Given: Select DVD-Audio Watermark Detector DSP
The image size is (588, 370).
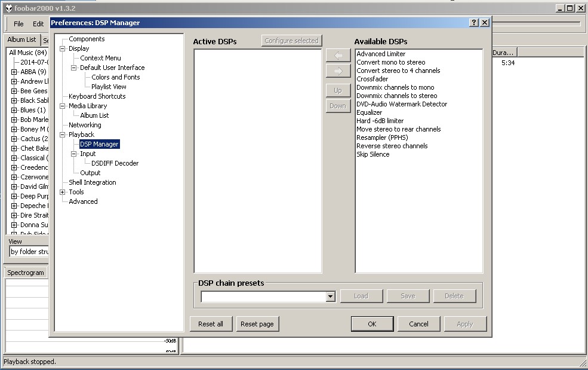Looking at the screenshot, I should pos(402,104).
